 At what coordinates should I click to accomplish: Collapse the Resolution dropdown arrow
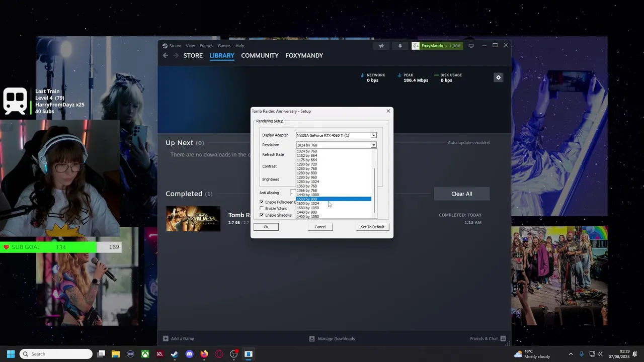(373, 145)
